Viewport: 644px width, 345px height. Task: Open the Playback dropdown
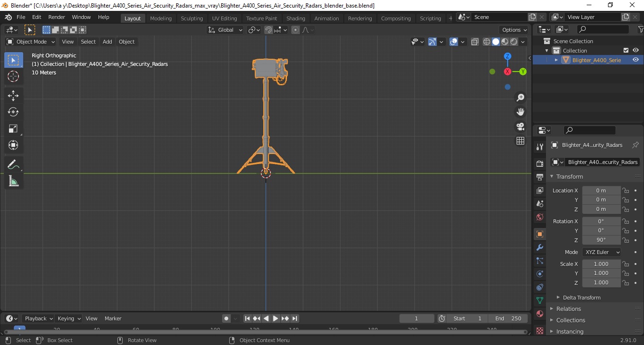coord(38,318)
